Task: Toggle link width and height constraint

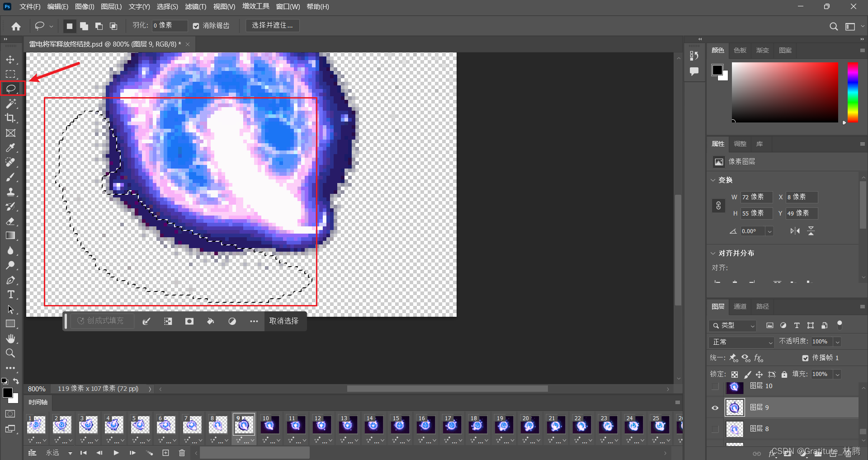Action: [718, 206]
